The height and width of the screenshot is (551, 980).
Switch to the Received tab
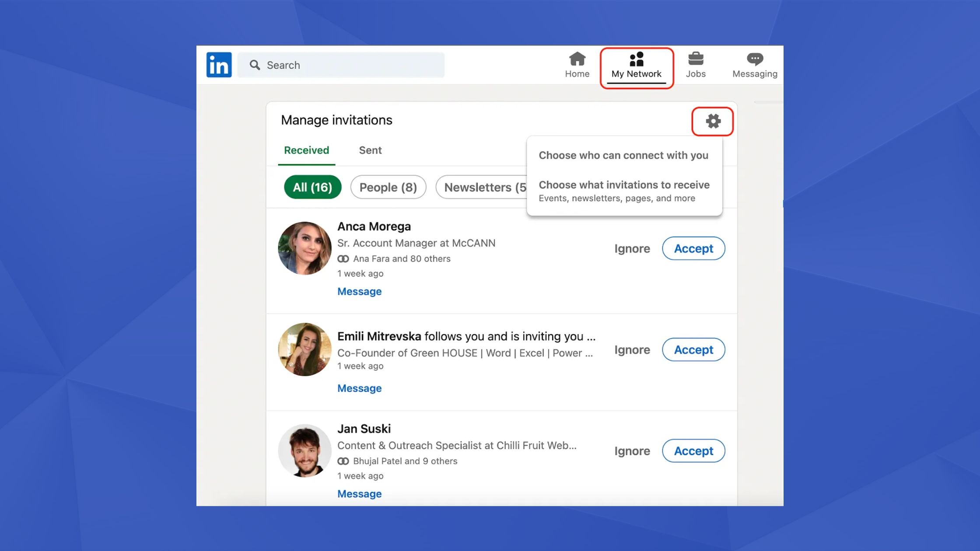click(x=306, y=150)
